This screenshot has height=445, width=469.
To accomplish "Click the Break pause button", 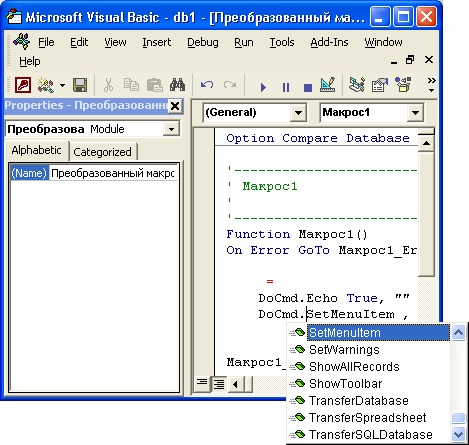I will coord(286,87).
